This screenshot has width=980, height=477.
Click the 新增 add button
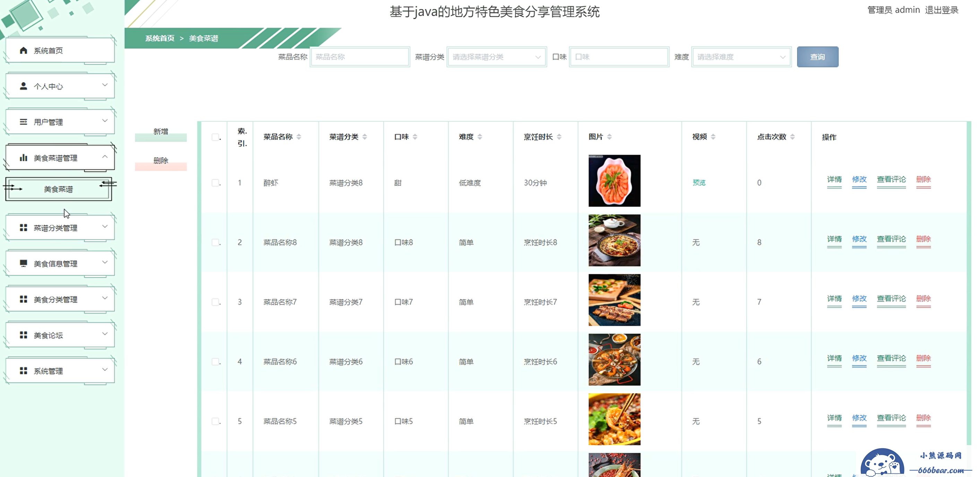(161, 132)
